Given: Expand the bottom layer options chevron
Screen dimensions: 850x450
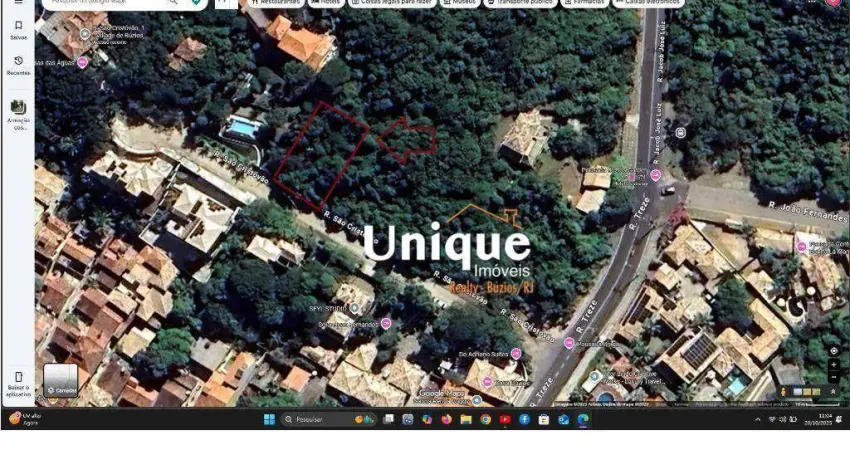Looking at the screenshot, I should pyautogui.click(x=833, y=391).
